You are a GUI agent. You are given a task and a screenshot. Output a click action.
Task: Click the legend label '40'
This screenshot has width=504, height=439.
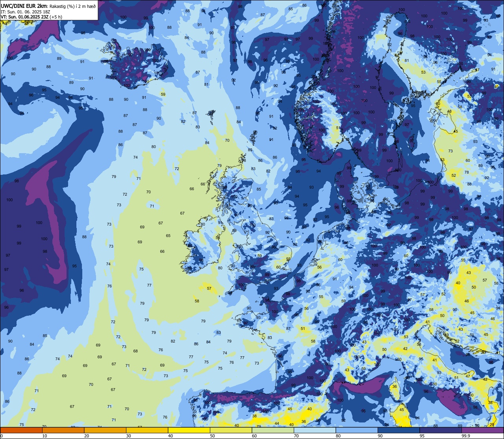pyautogui.click(x=170, y=436)
